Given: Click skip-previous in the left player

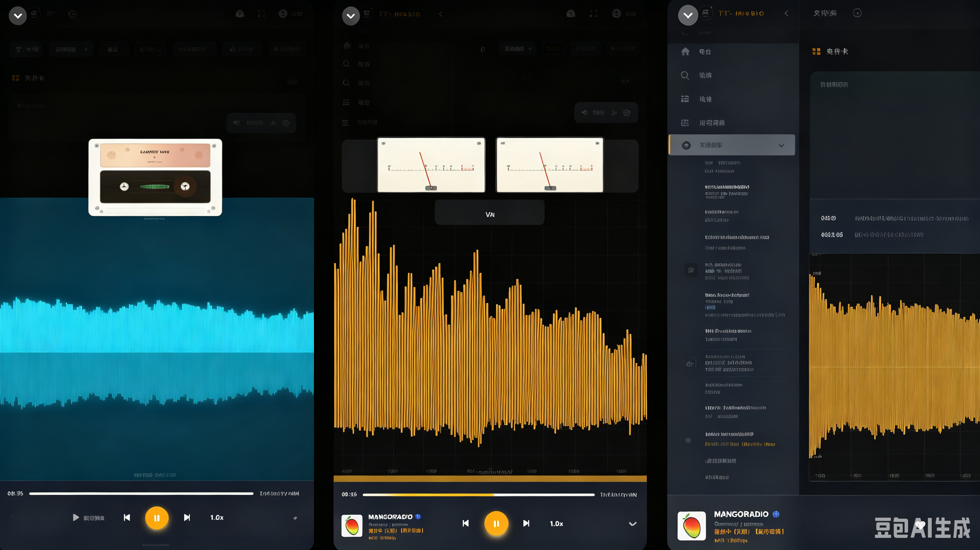Looking at the screenshot, I should coord(127,517).
